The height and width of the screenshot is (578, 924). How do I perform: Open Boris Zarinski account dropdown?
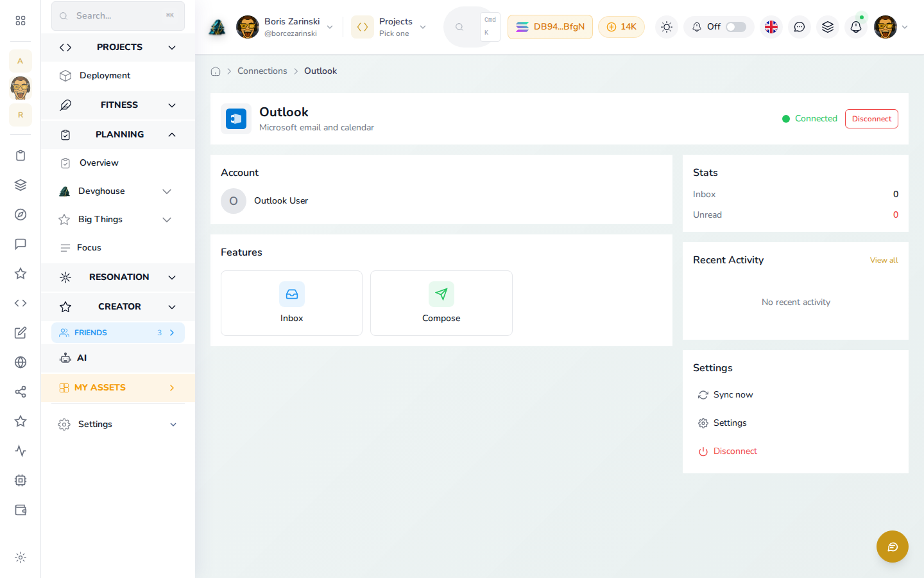(285, 27)
